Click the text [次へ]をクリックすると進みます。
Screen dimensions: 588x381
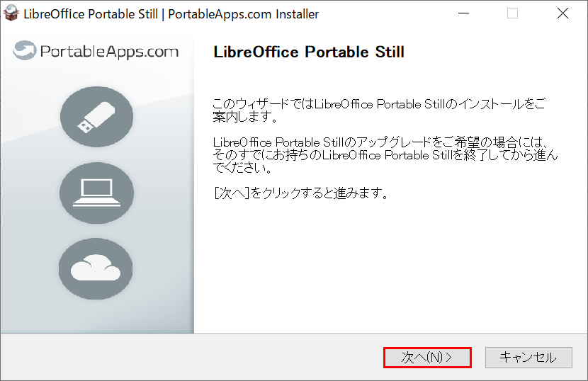pos(301,193)
